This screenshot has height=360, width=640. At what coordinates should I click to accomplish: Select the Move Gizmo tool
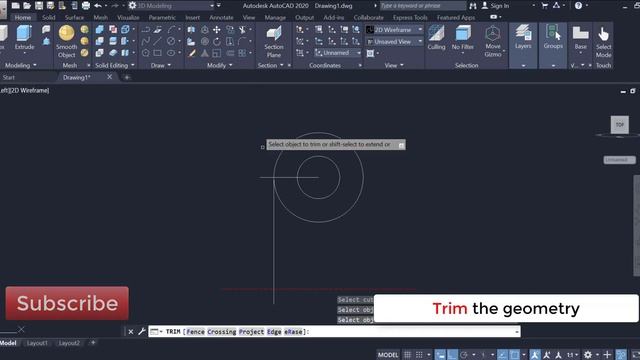(493, 41)
